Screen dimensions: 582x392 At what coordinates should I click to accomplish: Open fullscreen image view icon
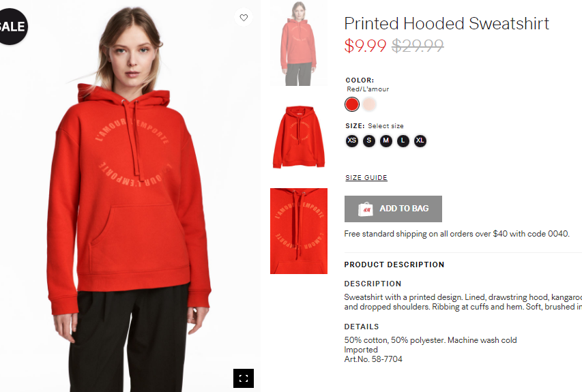pos(244,378)
